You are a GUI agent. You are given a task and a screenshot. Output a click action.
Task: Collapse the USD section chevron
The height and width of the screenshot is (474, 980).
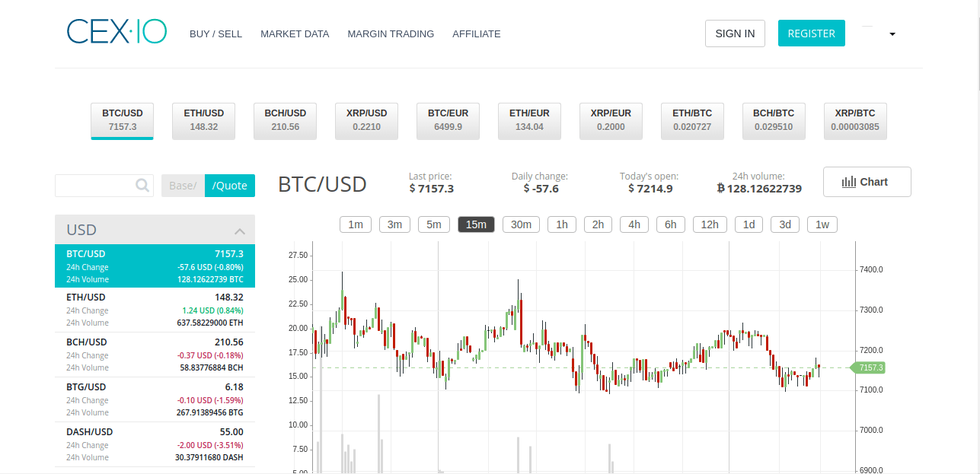point(240,231)
